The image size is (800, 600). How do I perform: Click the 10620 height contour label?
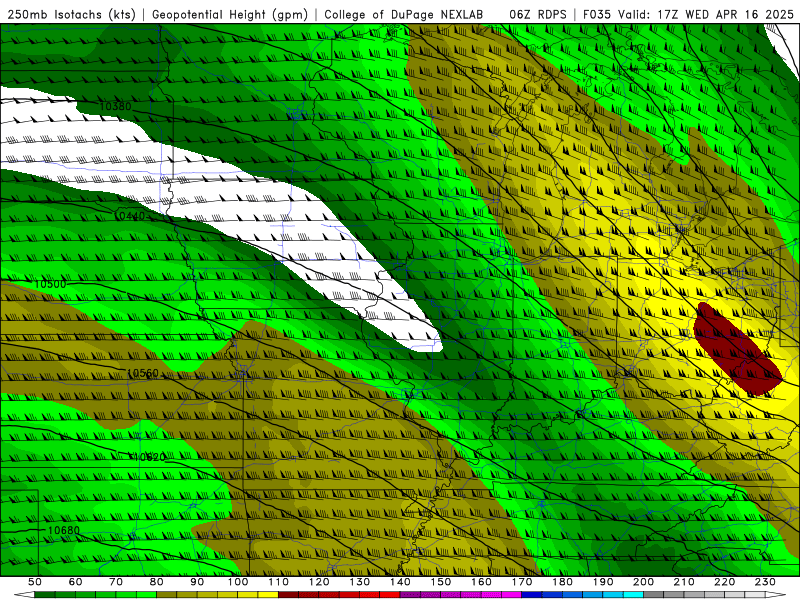click(149, 457)
